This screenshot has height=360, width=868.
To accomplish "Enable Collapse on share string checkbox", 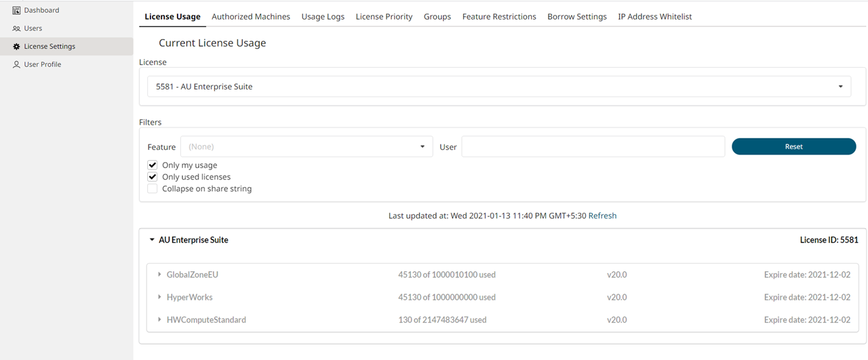I will point(153,189).
